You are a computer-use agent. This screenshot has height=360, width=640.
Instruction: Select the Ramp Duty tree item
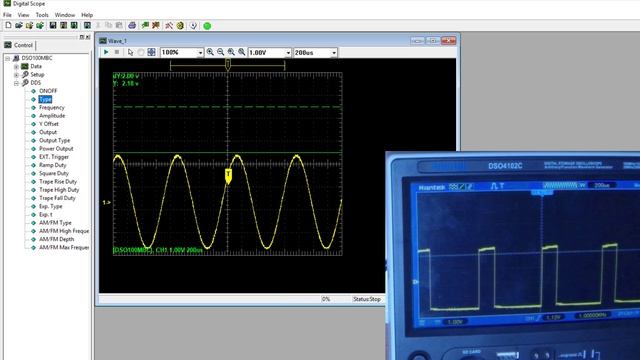coord(53,165)
